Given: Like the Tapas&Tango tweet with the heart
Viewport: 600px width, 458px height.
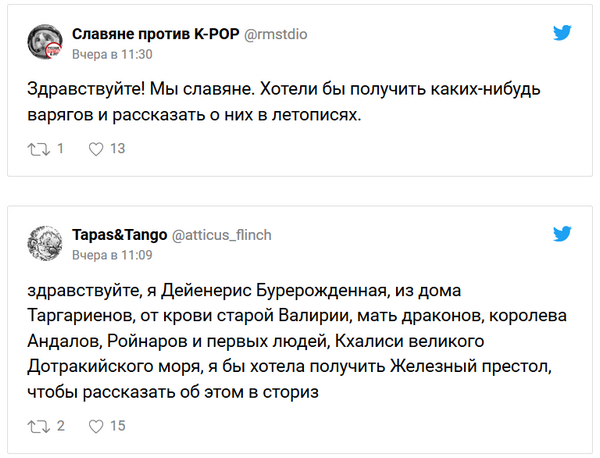Looking at the screenshot, I should (x=97, y=425).
